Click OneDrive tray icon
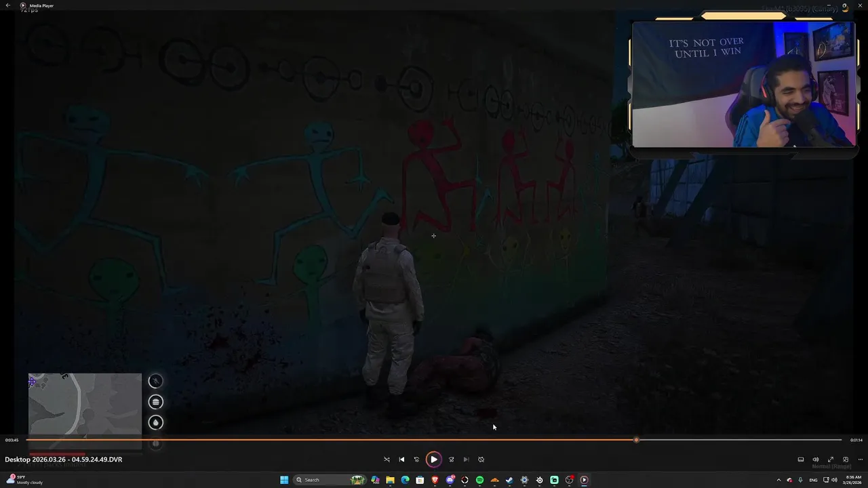Image resolution: width=868 pixels, height=488 pixels. click(789, 480)
